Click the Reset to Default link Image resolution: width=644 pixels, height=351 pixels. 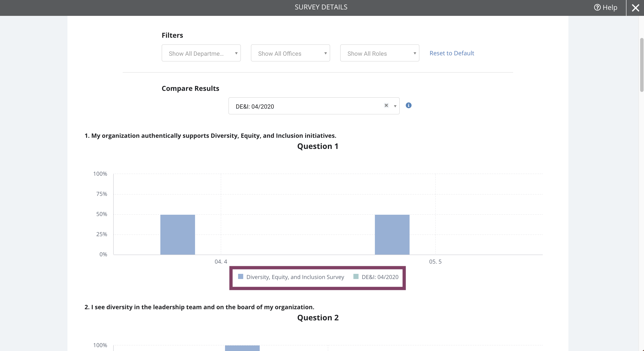coord(452,53)
